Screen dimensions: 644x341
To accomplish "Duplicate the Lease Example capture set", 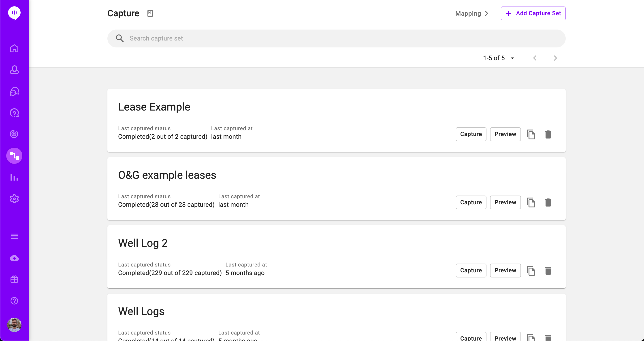I will pyautogui.click(x=531, y=134).
